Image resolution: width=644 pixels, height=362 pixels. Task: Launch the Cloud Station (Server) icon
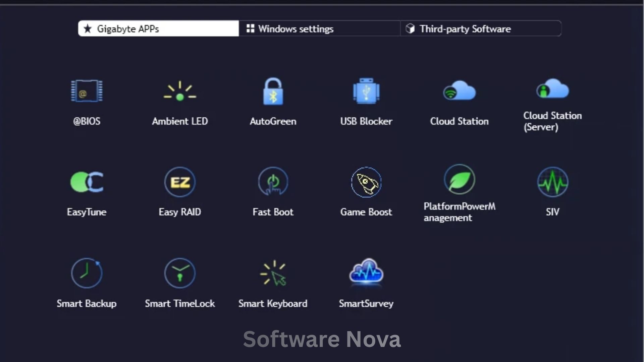552,88
